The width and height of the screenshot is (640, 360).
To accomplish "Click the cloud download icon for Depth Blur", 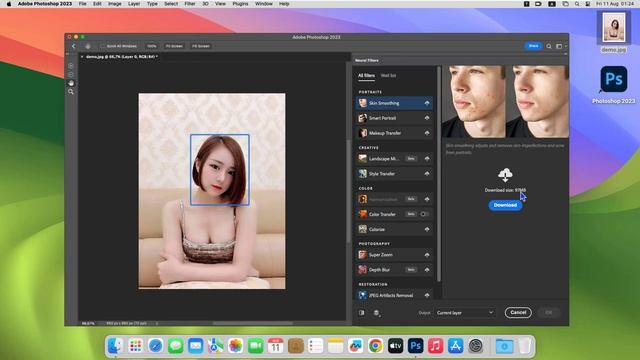I will tap(427, 270).
